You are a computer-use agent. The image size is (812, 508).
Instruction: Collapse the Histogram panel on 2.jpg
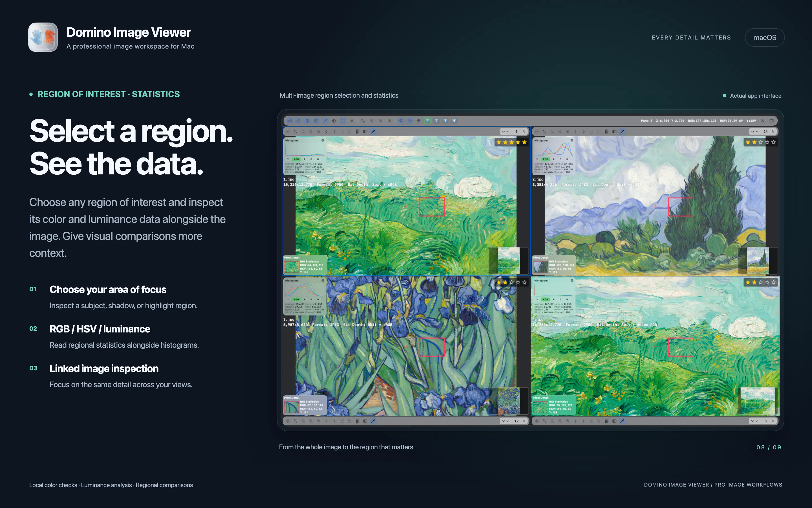tap(572, 141)
